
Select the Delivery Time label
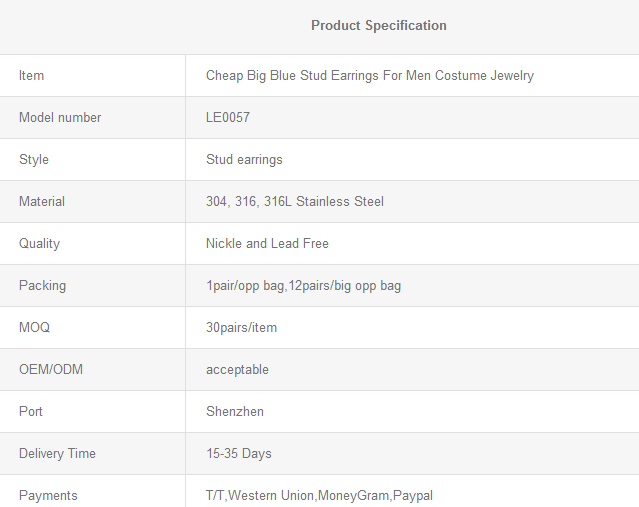(x=57, y=454)
